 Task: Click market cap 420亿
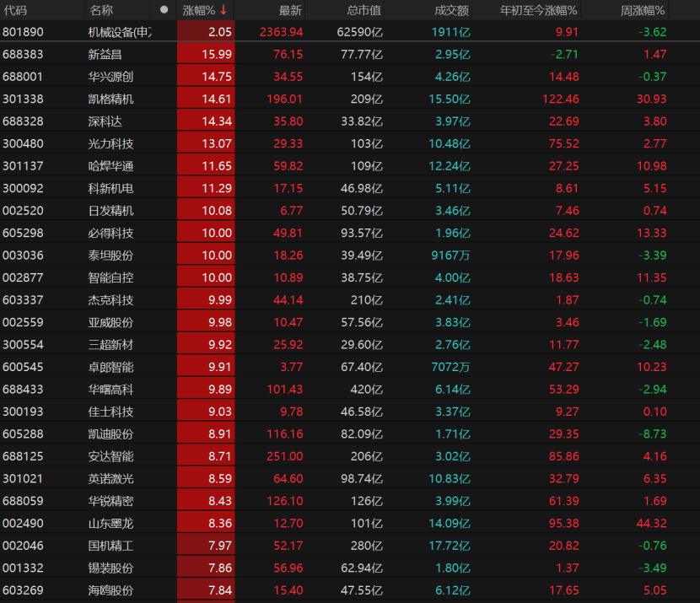(367, 389)
